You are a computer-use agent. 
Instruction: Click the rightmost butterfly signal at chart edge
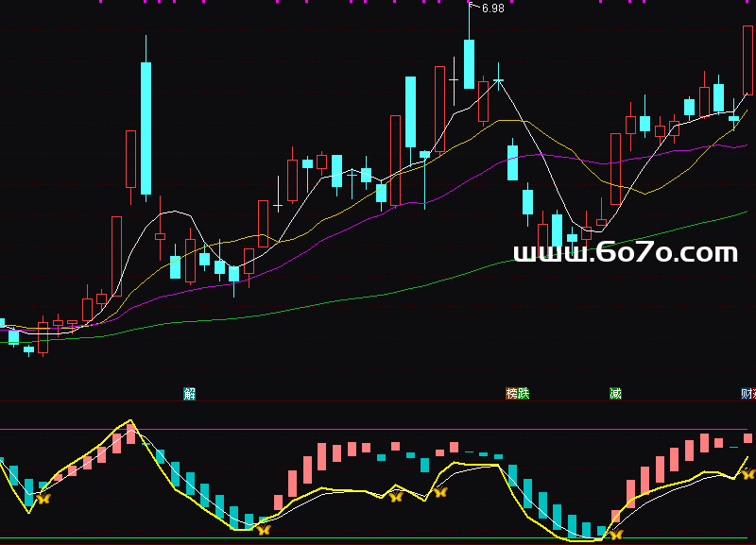[747, 474]
